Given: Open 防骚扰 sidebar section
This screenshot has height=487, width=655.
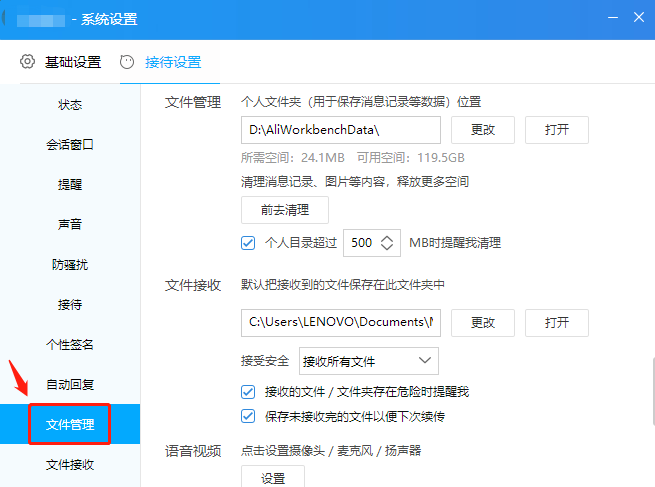Looking at the screenshot, I should tap(70, 264).
